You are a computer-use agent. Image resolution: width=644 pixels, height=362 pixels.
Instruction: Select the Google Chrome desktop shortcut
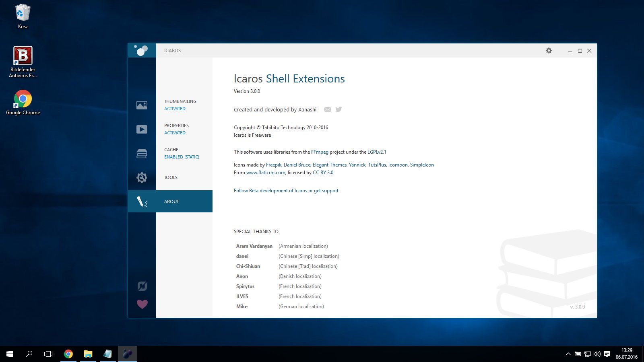23,103
